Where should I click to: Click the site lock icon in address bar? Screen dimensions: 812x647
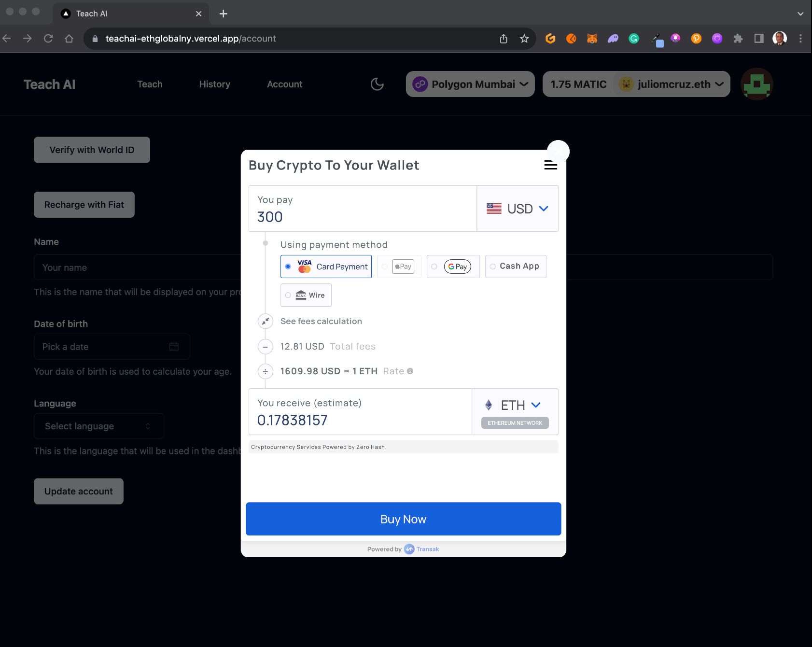point(95,39)
